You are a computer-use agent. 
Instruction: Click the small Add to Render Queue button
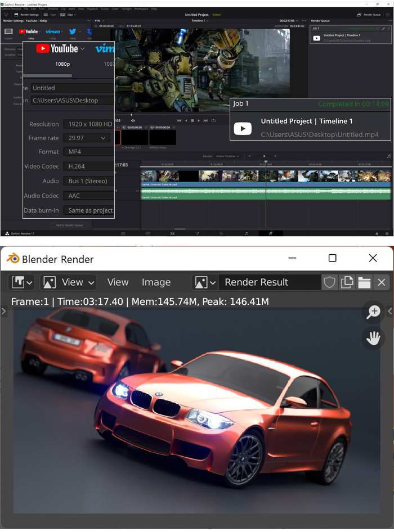tap(69, 225)
